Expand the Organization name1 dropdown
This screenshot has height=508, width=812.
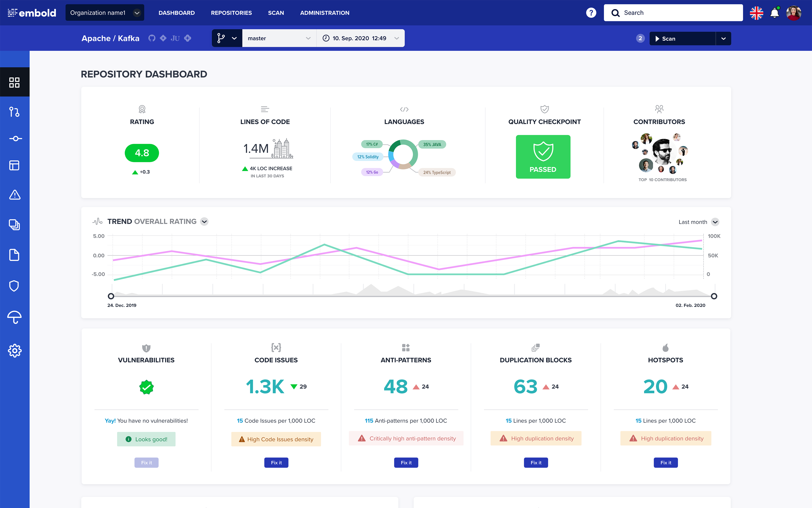pyautogui.click(x=105, y=13)
